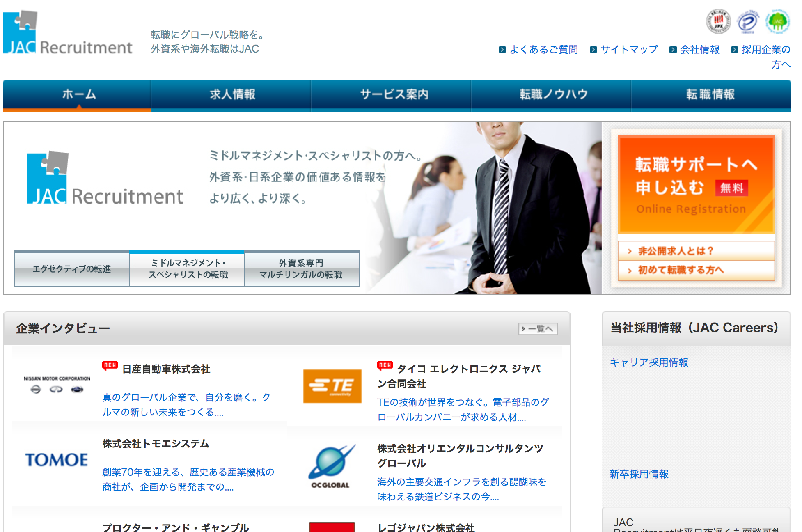
Task: Open 転職ノウハウ menu item
Action: (x=553, y=94)
